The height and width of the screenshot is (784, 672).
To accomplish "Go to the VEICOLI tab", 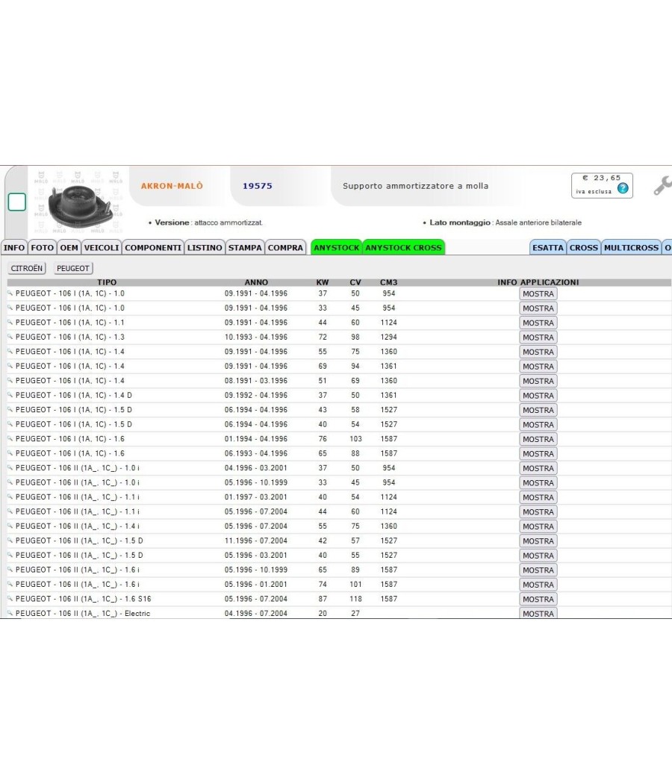I will 102,247.
